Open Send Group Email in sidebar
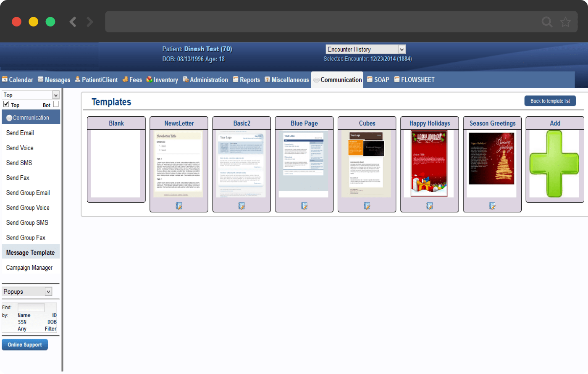 pyautogui.click(x=28, y=193)
